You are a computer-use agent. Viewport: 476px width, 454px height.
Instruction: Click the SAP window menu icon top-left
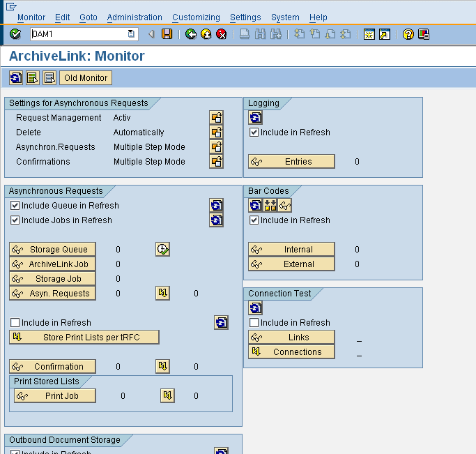tap(11, 6)
